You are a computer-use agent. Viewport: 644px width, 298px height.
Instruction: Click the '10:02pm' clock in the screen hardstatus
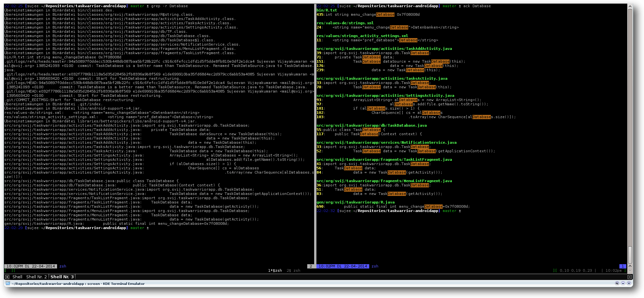[614, 270]
